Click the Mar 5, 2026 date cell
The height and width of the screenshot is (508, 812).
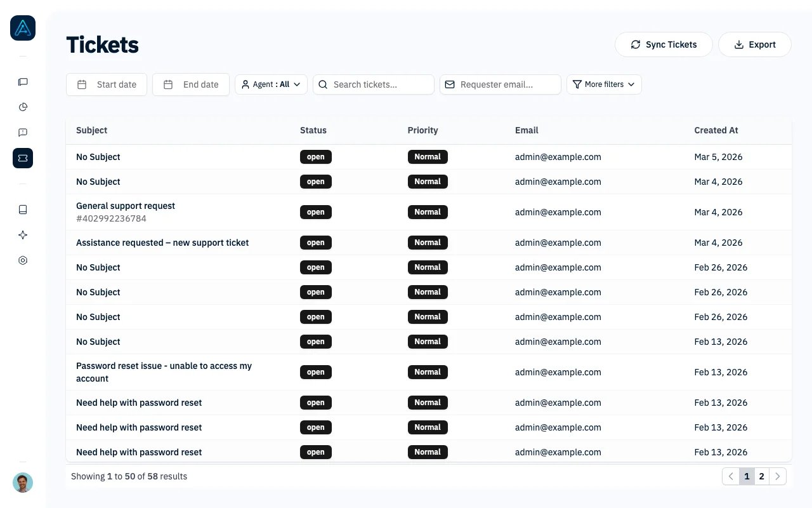click(x=718, y=157)
